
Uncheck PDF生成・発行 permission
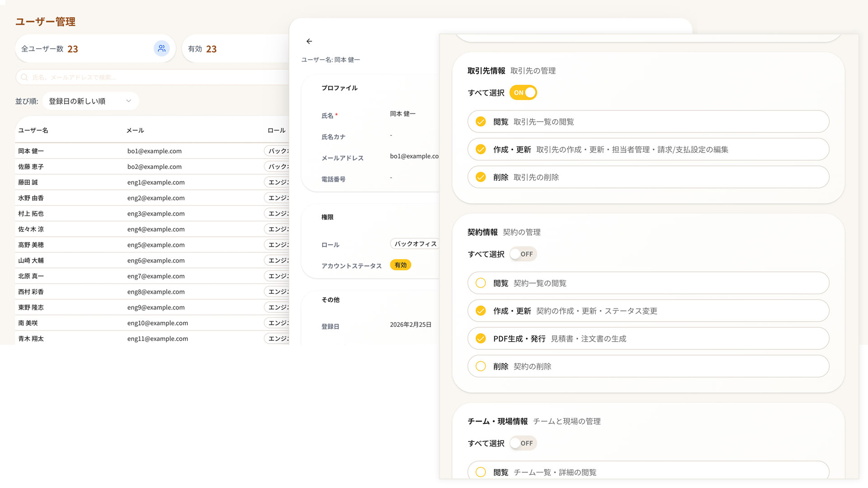[481, 338]
